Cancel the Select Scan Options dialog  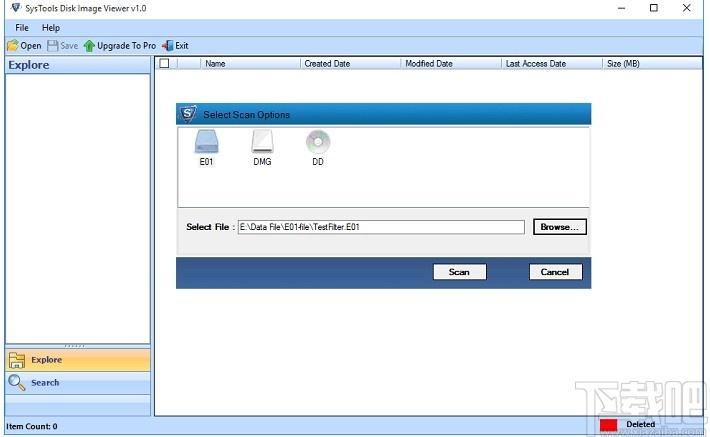click(x=555, y=272)
